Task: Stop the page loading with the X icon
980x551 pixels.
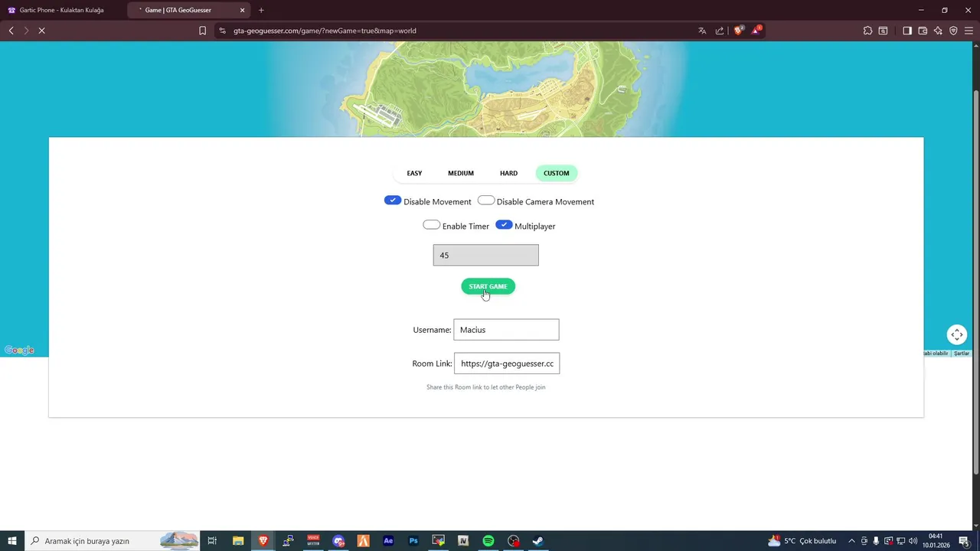Action: (x=41, y=31)
